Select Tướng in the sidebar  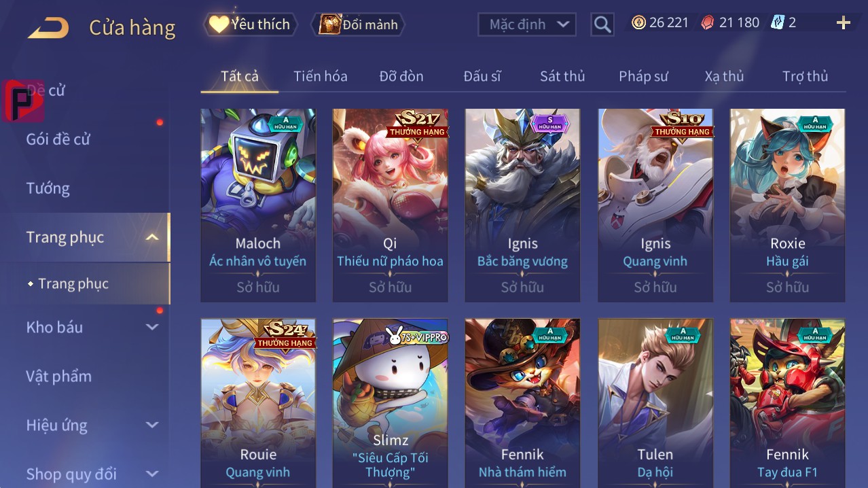coord(48,188)
